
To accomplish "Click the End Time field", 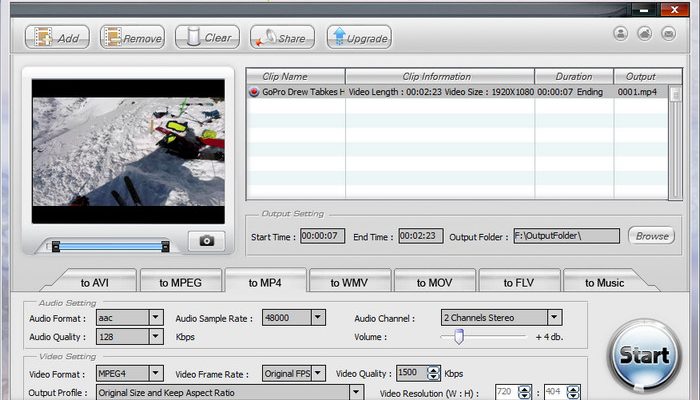I will tap(421, 236).
